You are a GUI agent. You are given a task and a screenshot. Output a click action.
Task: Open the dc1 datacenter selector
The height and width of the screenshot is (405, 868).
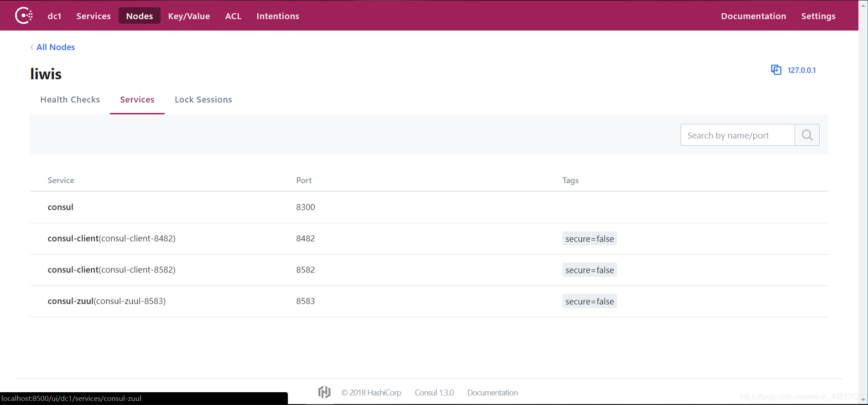click(x=54, y=16)
